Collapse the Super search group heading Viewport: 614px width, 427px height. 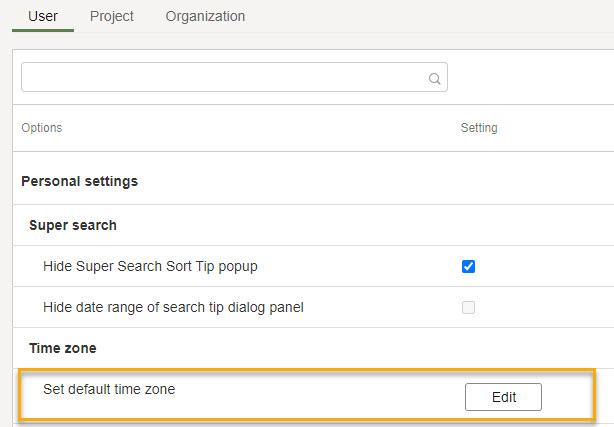pos(73,225)
